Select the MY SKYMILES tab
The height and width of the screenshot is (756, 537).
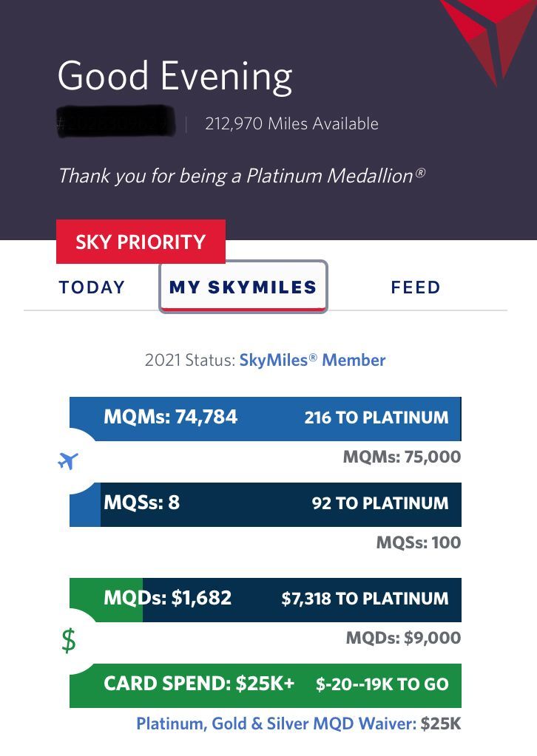[243, 287]
